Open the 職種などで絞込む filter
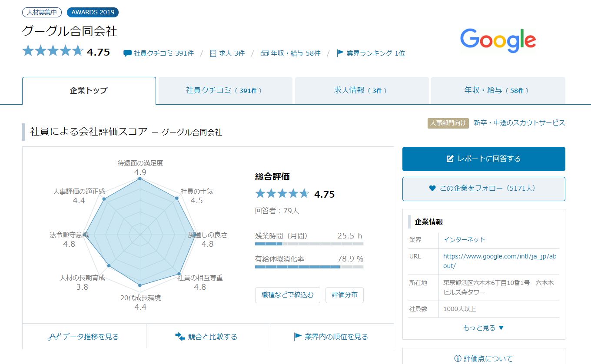The width and height of the screenshot is (591, 364). point(287,295)
